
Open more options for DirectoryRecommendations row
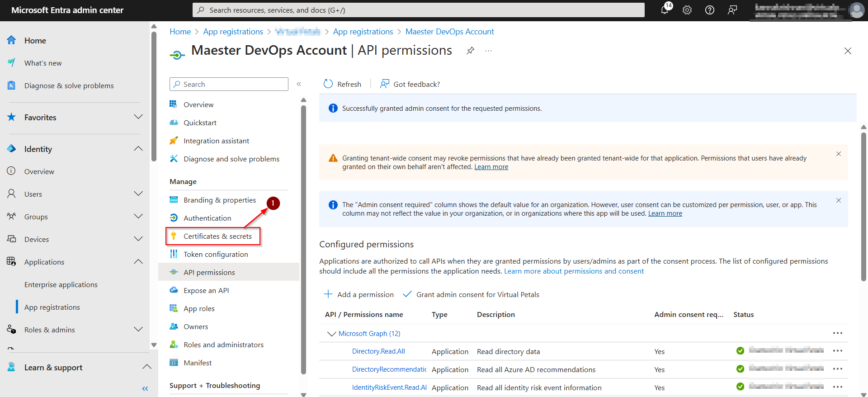click(838, 369)
